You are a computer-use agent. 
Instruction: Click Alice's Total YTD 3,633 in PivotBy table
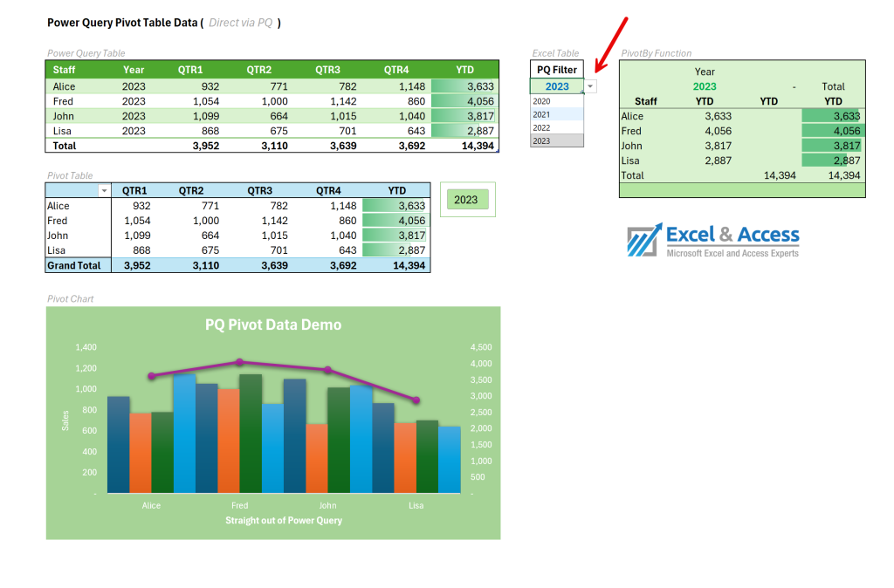[847, 116]
